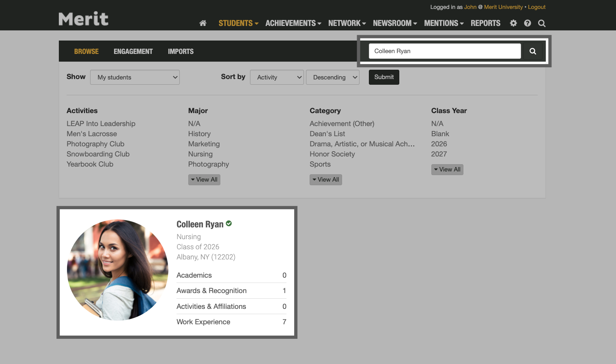Viewport: 616px width, 364px height.
Task: Expand View All under Class Year
Action: tap(447, 169)
